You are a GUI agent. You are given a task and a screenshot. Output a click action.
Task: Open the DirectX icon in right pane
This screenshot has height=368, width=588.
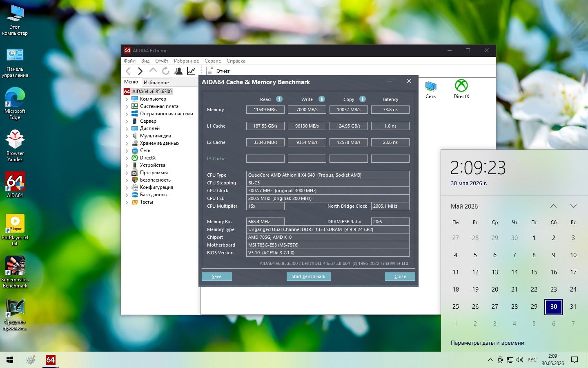coord(461,89)
